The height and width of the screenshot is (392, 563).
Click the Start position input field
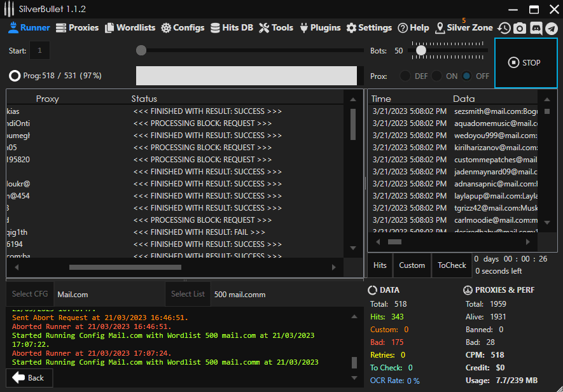tap(39, 50)
